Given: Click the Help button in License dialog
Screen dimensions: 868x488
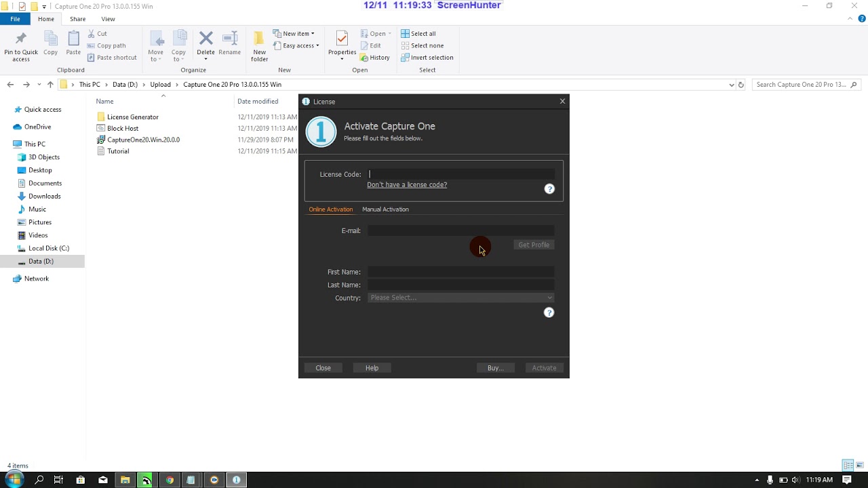Looking at the screenshot, I should pos(372,368).
